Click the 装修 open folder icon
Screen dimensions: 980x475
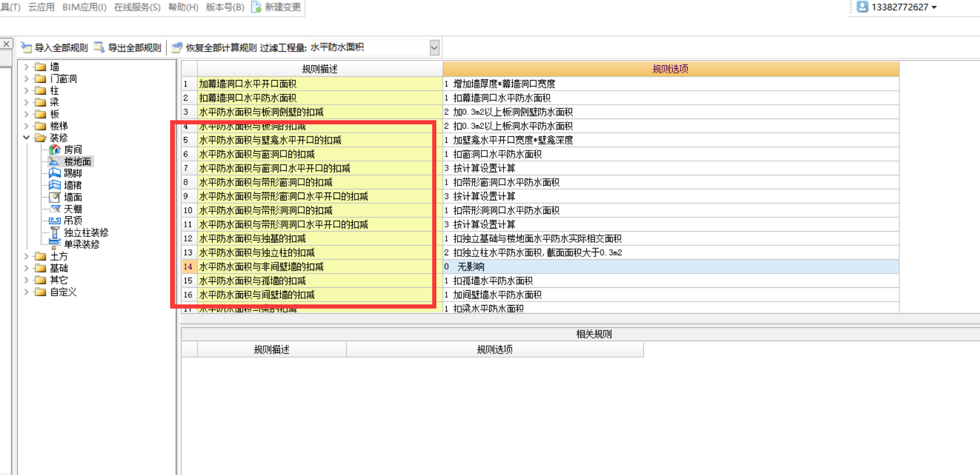pos(40,137)
